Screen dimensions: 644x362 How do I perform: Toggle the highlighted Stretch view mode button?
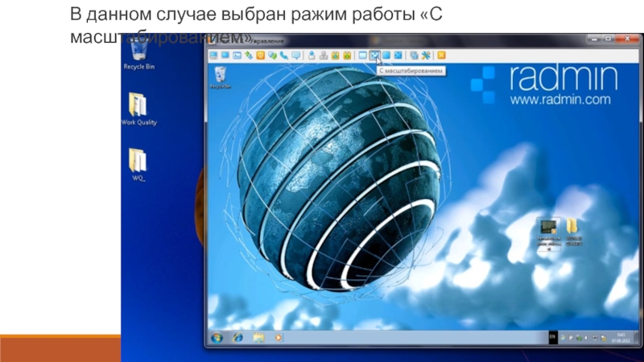pos(374,55)
